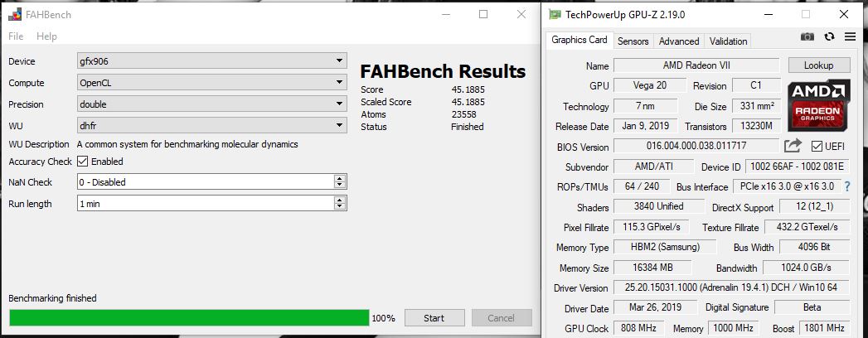Click the Driver Version value field

[731, 287]
